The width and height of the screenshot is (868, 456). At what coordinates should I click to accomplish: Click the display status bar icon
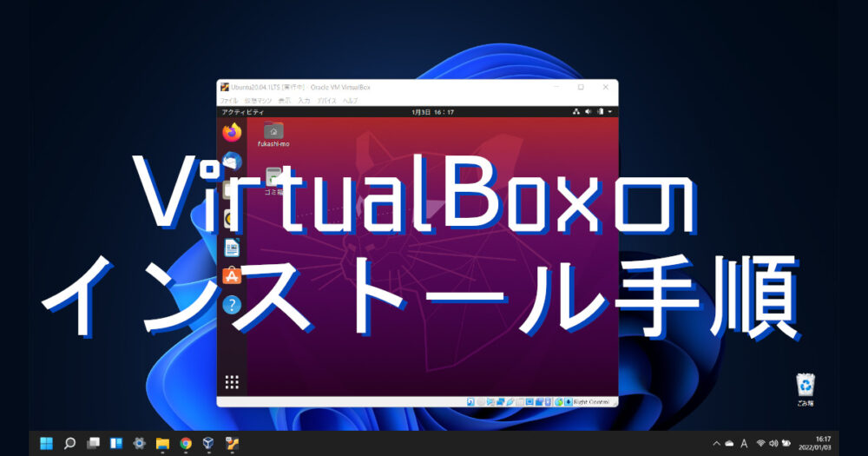pyautogui.click(x=529, y=401)
